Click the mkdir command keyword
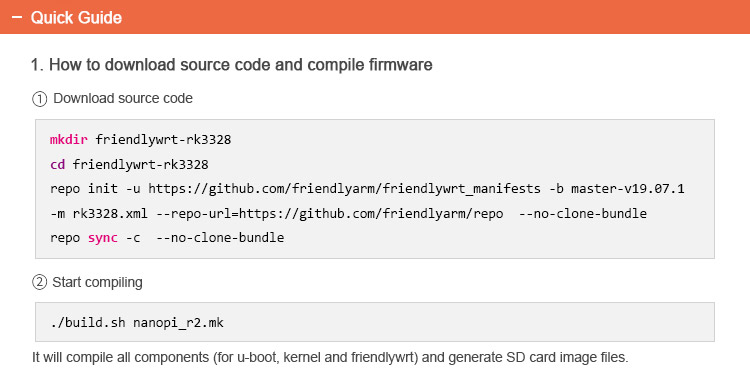The image size is (750, 387). point(69,140)
